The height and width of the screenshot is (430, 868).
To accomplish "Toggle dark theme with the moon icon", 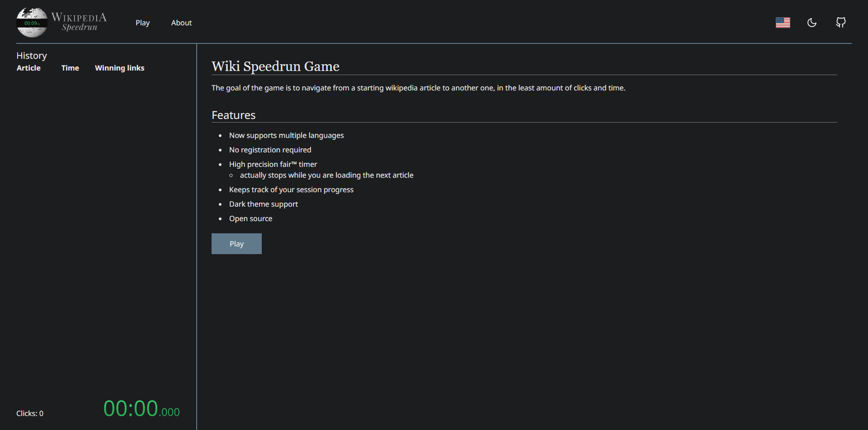I will click(x=811, y=23).
